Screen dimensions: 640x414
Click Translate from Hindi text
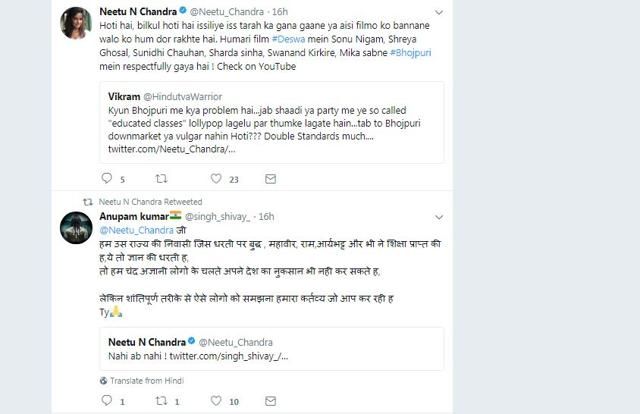click(147, 381)
